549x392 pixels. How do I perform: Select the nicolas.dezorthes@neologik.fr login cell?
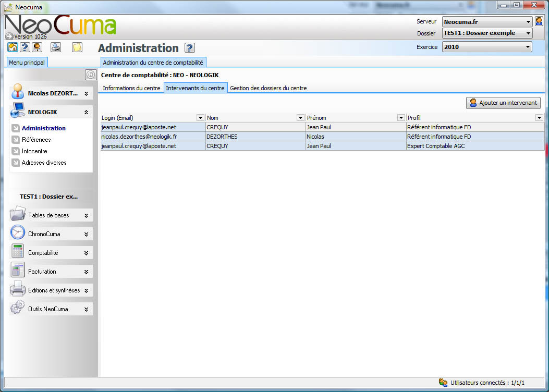(153, 137)
